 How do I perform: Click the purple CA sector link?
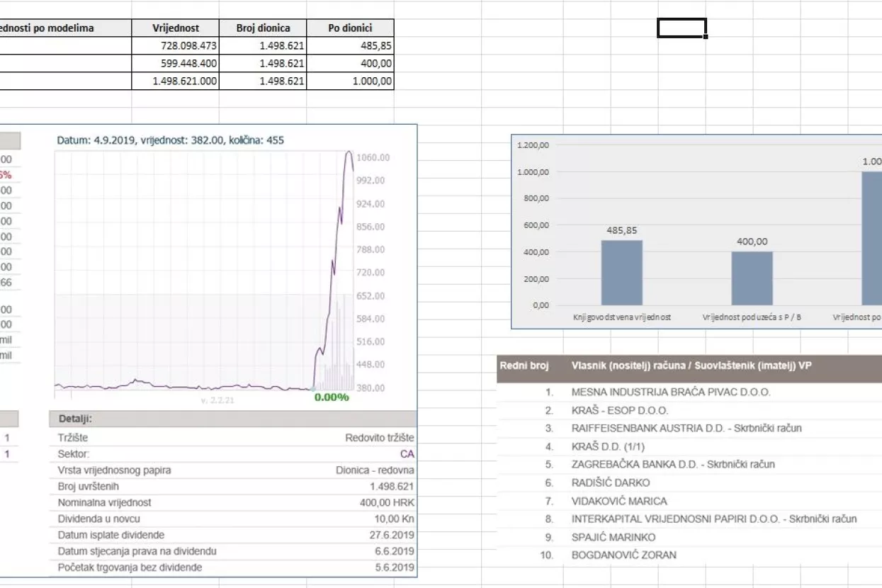pos(407,454)
